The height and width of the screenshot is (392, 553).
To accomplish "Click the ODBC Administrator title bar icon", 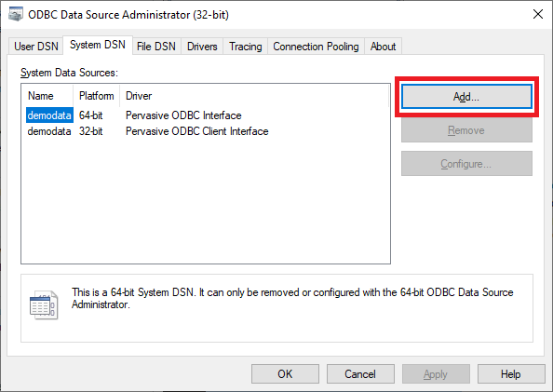I will tap(16, 15).
